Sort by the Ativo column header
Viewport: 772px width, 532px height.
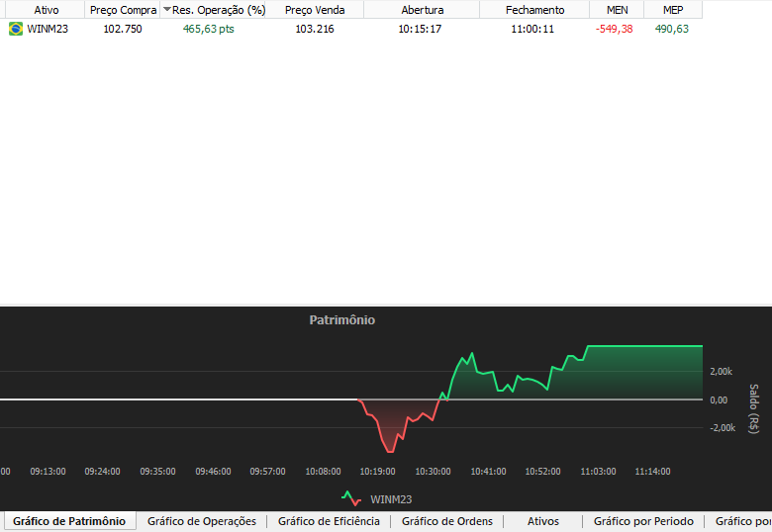47,10
